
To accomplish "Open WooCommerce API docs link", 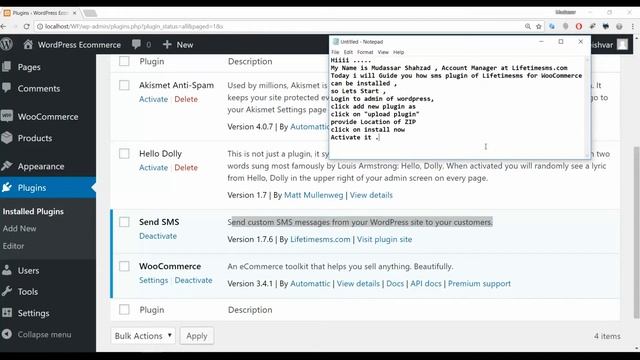I will point(426,283).
